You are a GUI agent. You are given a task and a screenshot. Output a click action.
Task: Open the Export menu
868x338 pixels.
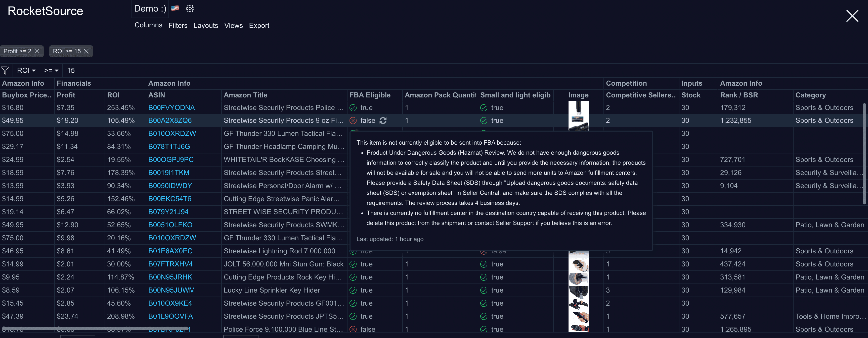259,26
